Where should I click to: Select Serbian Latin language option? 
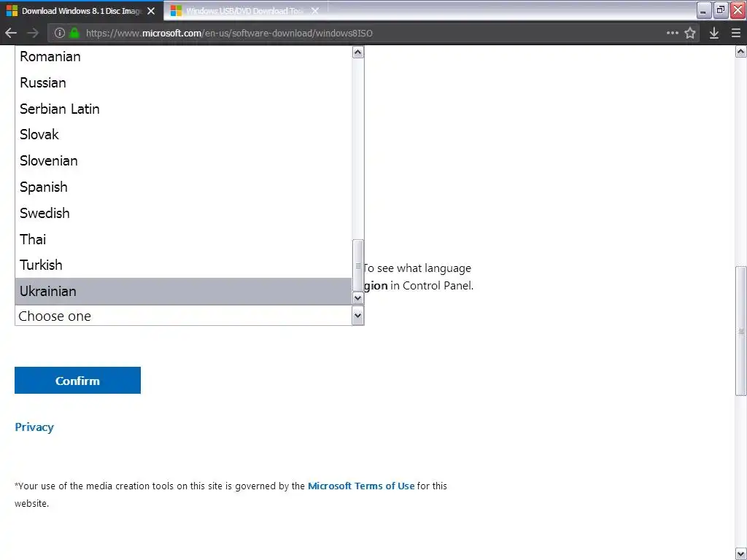[183, 109]
